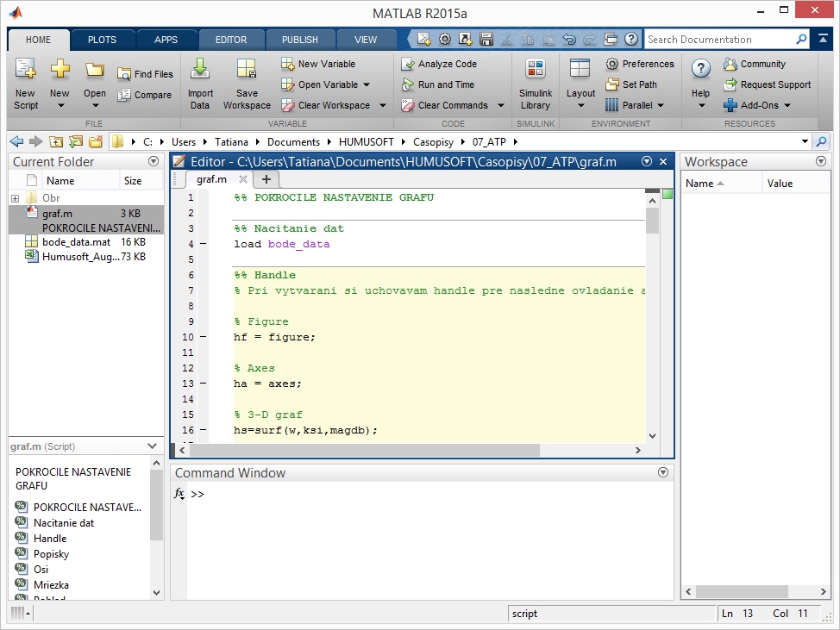840x630 pixels.
Task: Click the editor vertical scrollbar thumb
Action: [x=652, y=221]
